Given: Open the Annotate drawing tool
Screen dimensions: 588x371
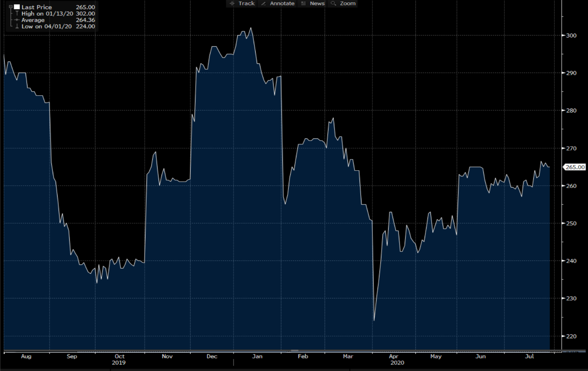Looking at the screenshot, I should click(x=278, y=3).
